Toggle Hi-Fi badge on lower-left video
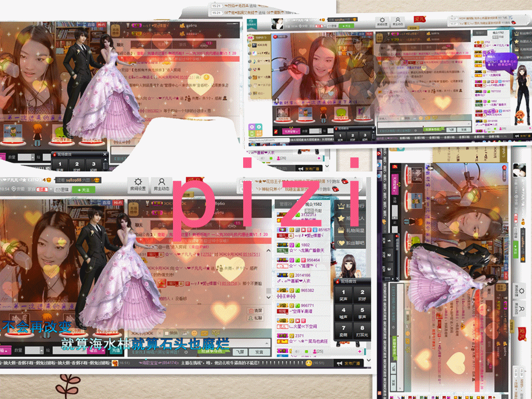This screenshot has width=532, height=399. point(117,202)
